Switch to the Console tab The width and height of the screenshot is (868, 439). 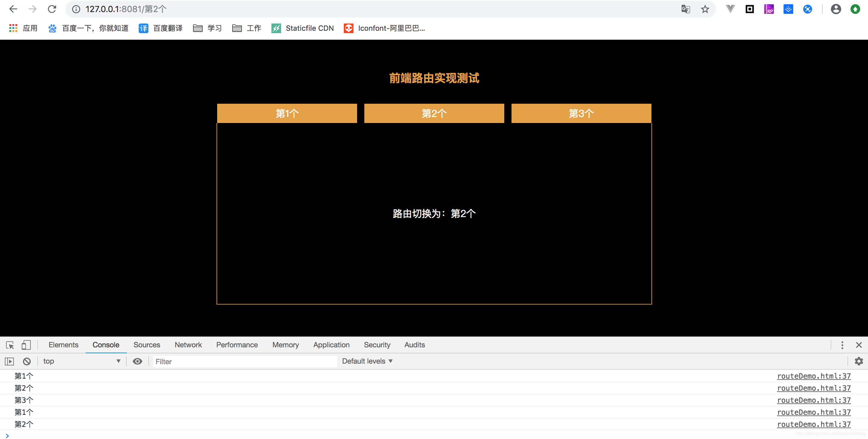point(106,345)
